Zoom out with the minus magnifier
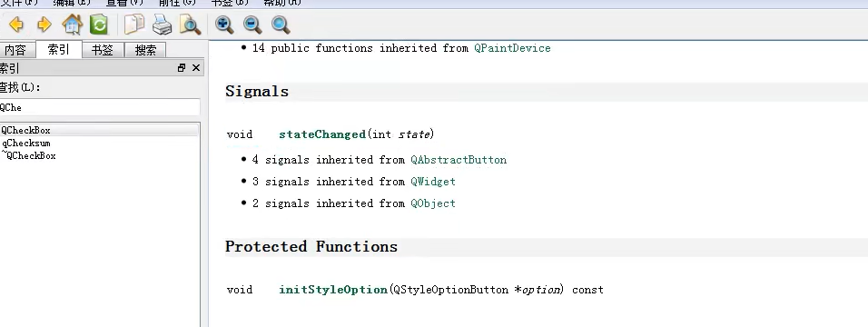 tap(252, 25)
